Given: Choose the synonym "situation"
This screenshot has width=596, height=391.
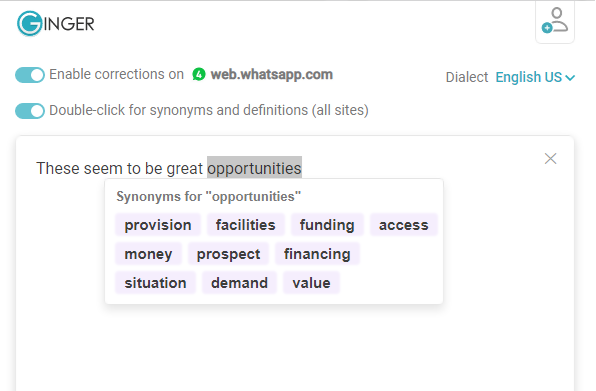Looking at the screenshot, I should (155, 283).
